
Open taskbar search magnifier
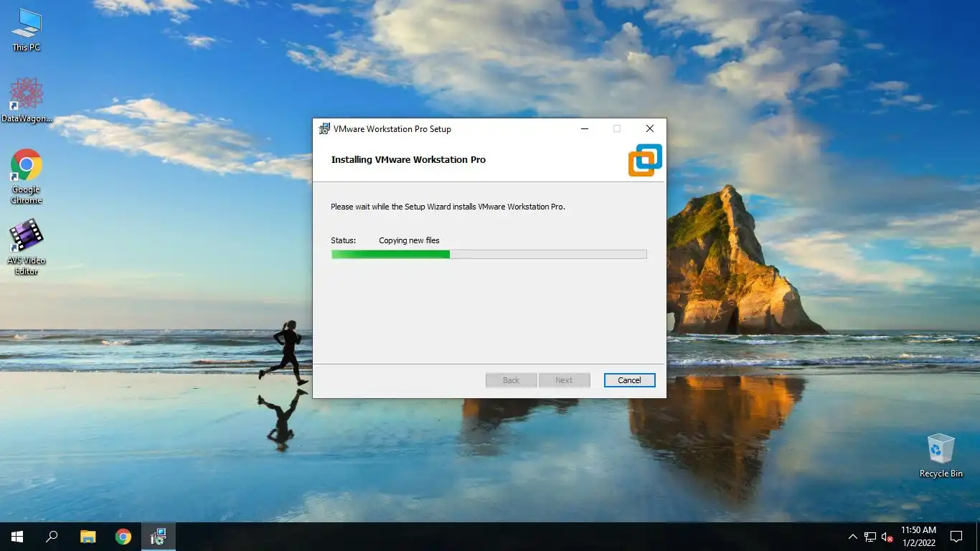pos(52,537)
